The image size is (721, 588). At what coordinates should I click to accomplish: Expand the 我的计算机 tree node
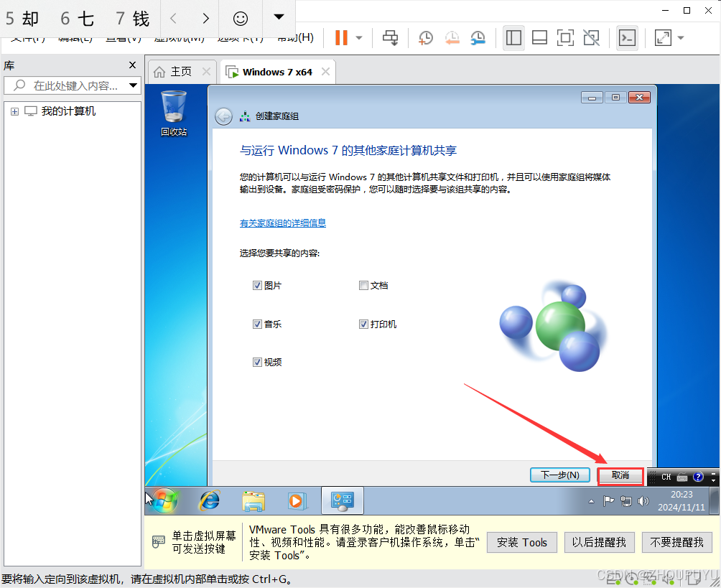point(14,112)
